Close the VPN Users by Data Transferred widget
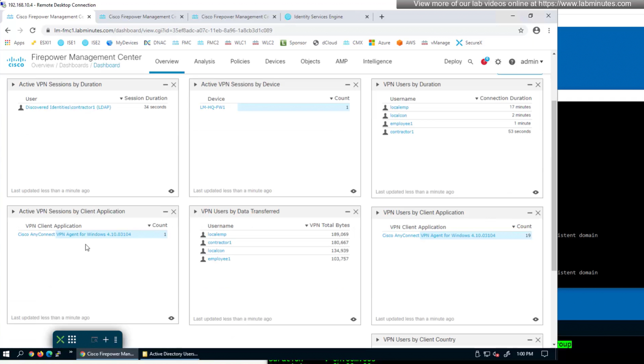Screen dimensions: 644x364 356,212
